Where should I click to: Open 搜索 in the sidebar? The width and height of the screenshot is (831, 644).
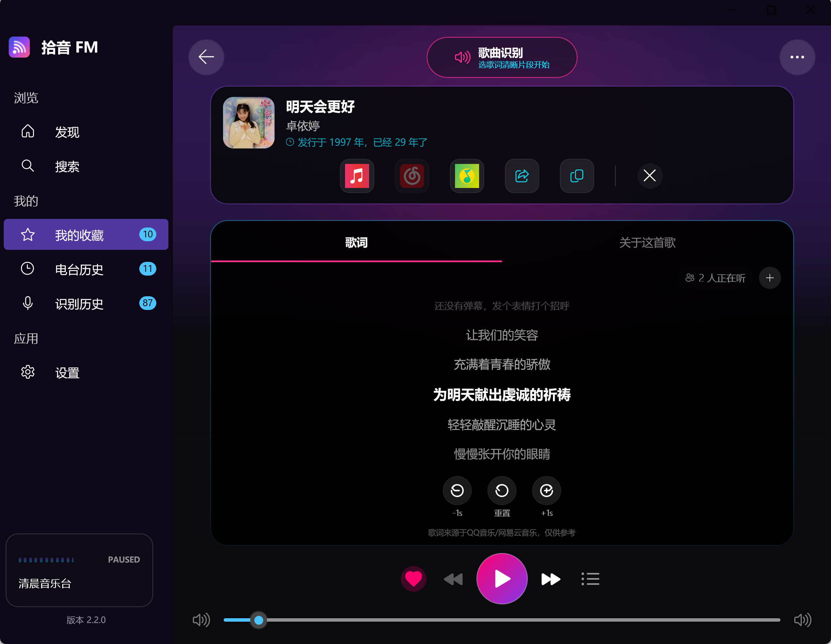pos(86,166)
